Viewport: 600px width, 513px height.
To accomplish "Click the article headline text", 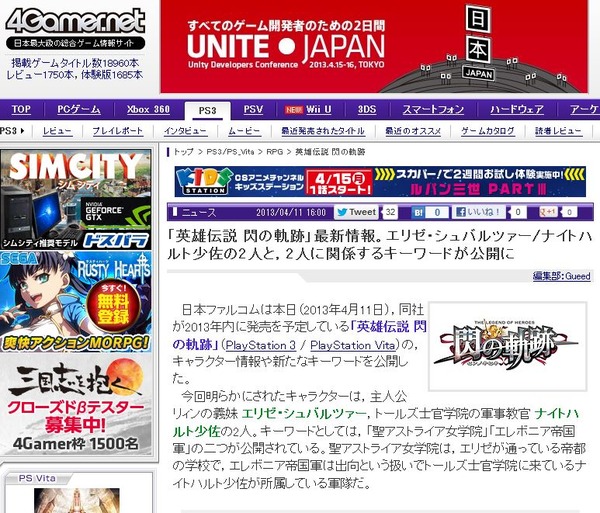I will [x=379, y=244].
